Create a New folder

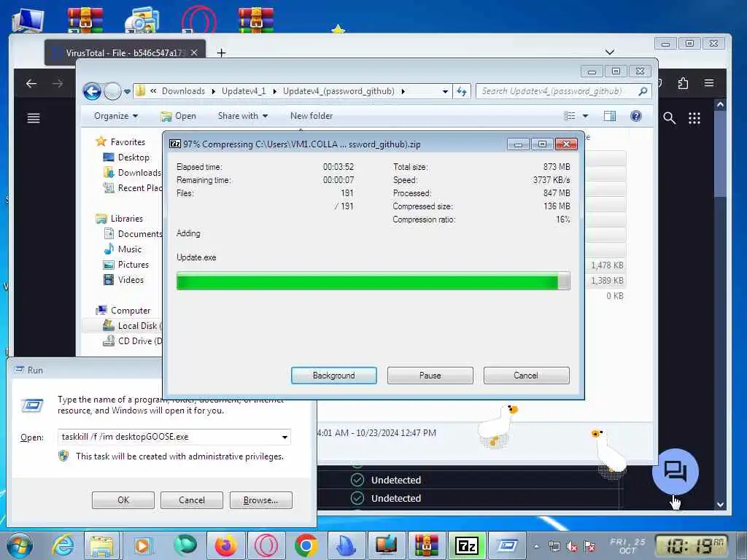311,116
